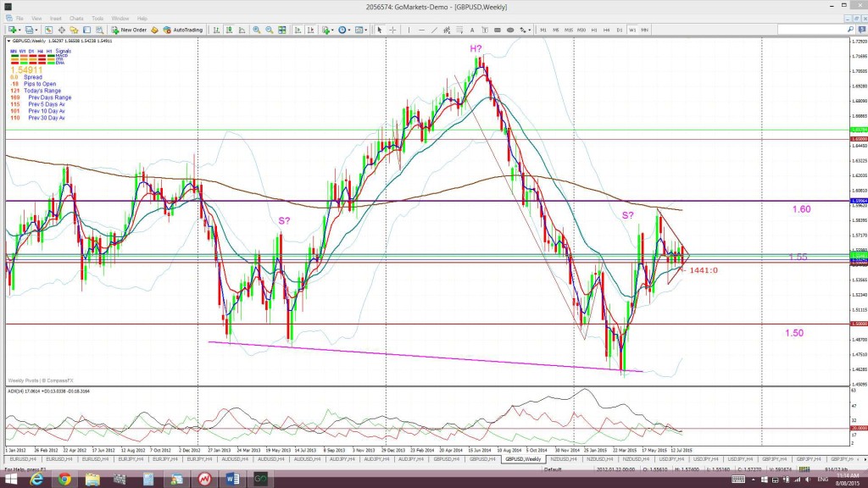Screen dimensions: 868x488
Task: Switch timeframe to H1
Action: click(594, 30)
